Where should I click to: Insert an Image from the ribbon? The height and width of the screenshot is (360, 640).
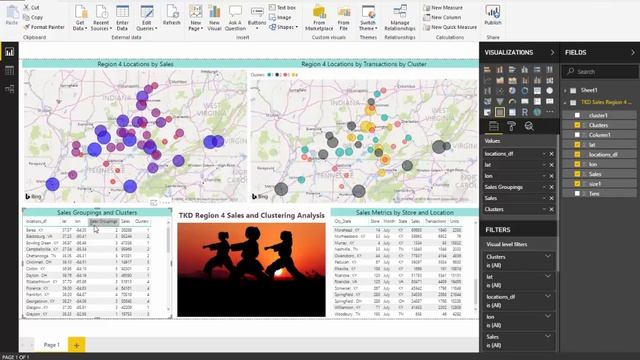[x=280, y=18]
